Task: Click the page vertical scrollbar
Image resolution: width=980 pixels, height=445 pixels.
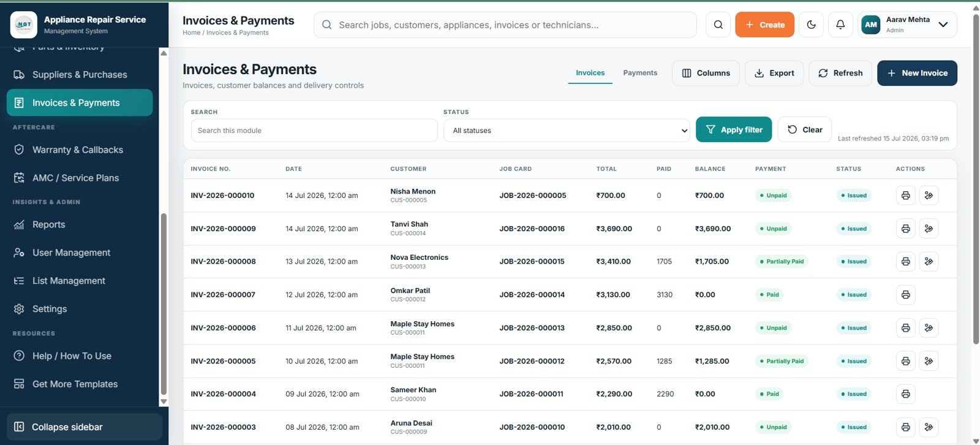Action: click(976, 178)
